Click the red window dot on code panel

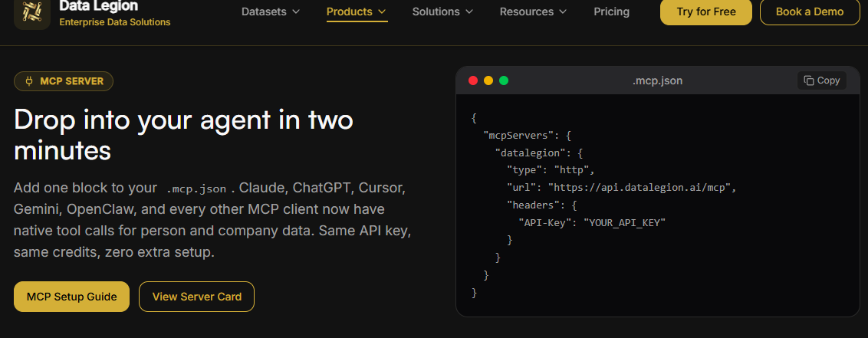click(x=473, y=80)
